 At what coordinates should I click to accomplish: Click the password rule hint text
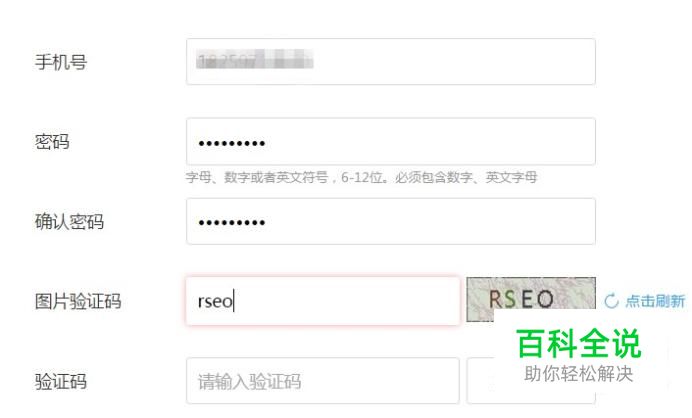coord(361,177)
